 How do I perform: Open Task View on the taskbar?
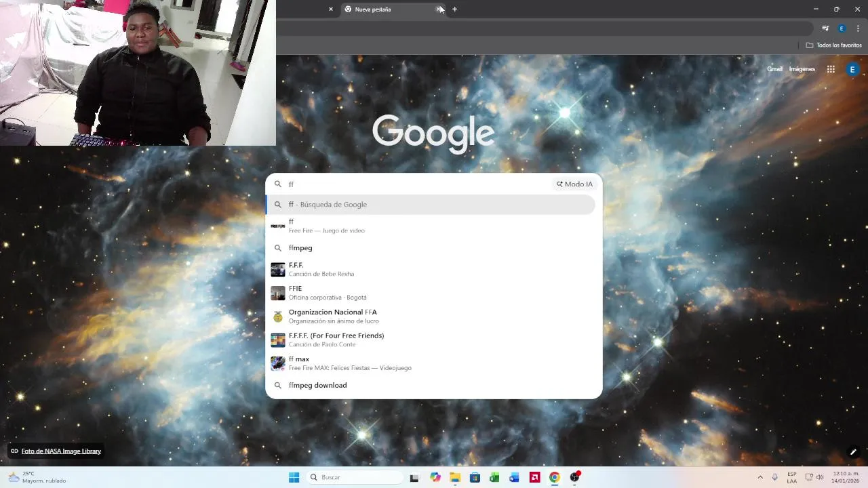pos(414,478)
